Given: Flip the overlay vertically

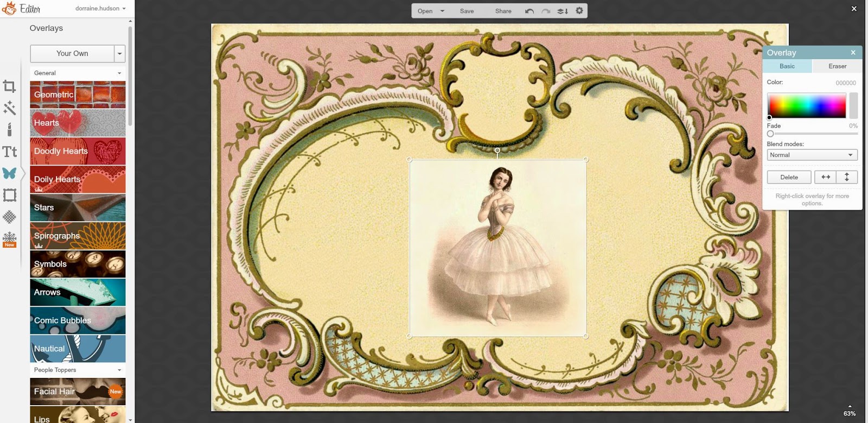Looking at the screenshot, I should (x=847, y=177).
